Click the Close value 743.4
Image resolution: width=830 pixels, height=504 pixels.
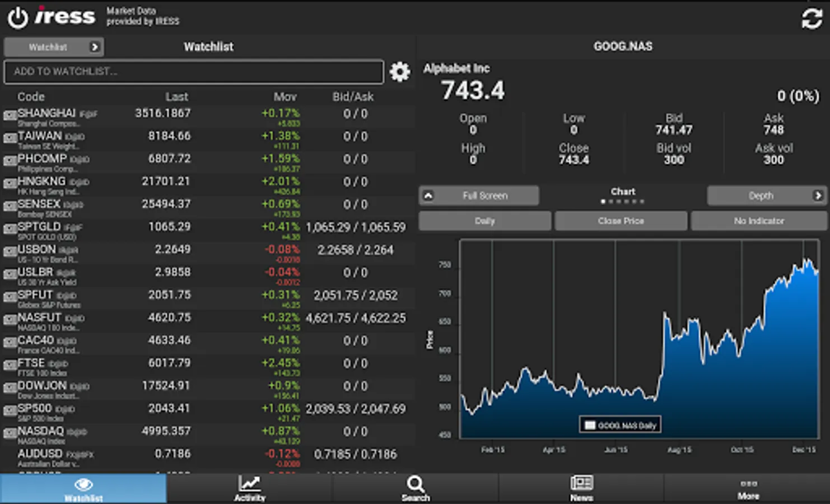pyautogui.click(x=573, y=160)
